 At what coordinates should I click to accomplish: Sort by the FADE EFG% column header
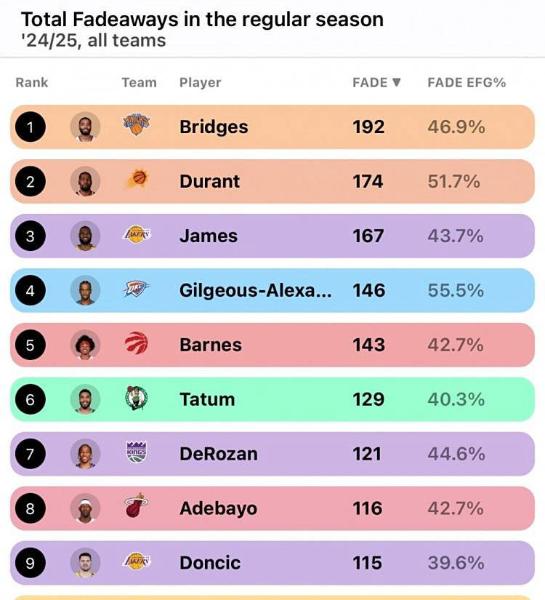click(x=467, y=82)
